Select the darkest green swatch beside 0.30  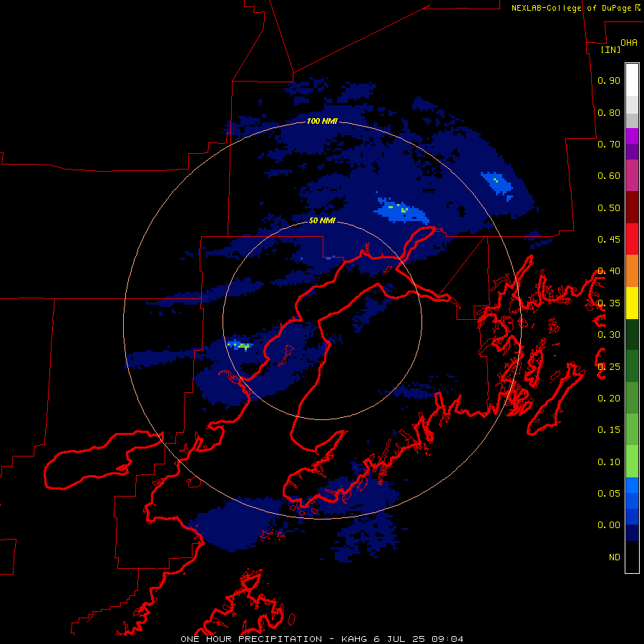tap(632, 334)
